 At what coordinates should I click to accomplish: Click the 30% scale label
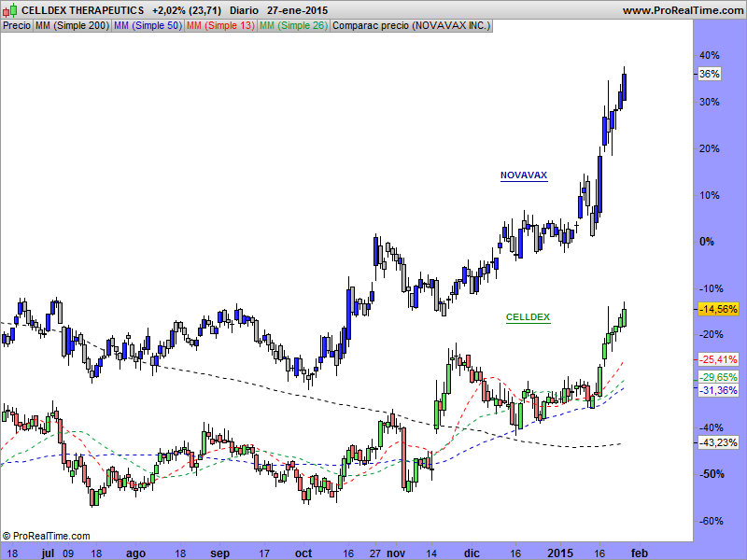(710, 102)
